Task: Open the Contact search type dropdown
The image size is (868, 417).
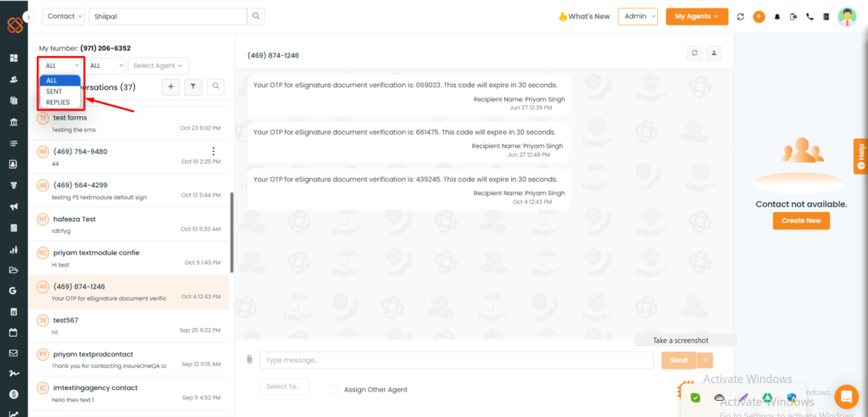Action: (64, 17)
